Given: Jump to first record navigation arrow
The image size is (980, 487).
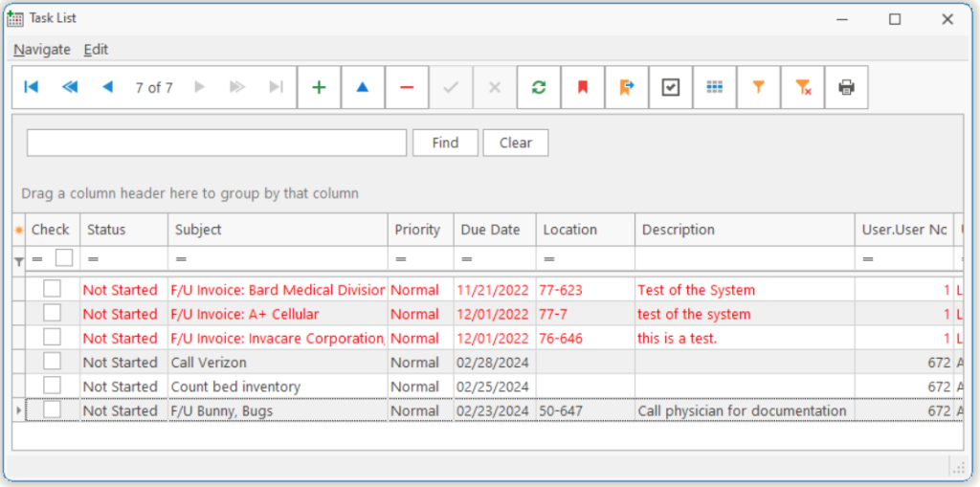Looking at the screenshot, I should click(x=32, y=87).
